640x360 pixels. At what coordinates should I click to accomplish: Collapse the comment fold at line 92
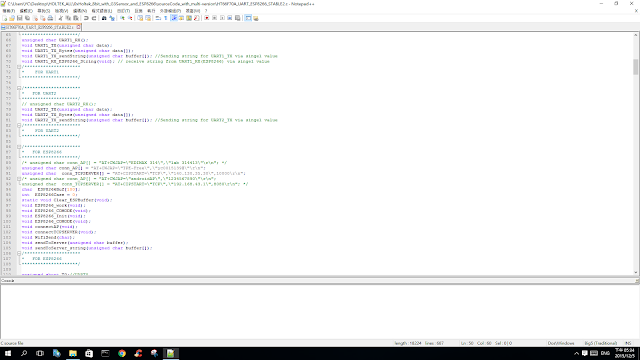coord(19,179)
